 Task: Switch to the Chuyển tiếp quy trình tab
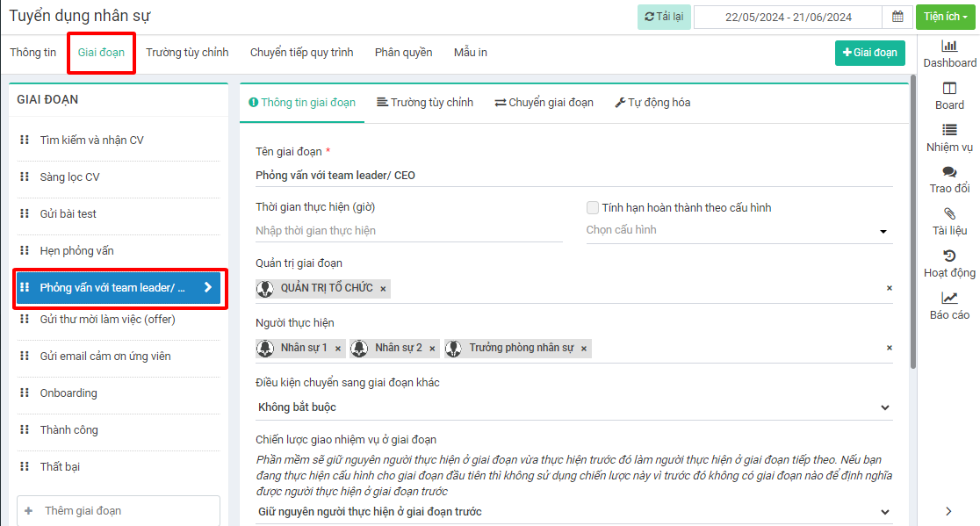point(301,53)
